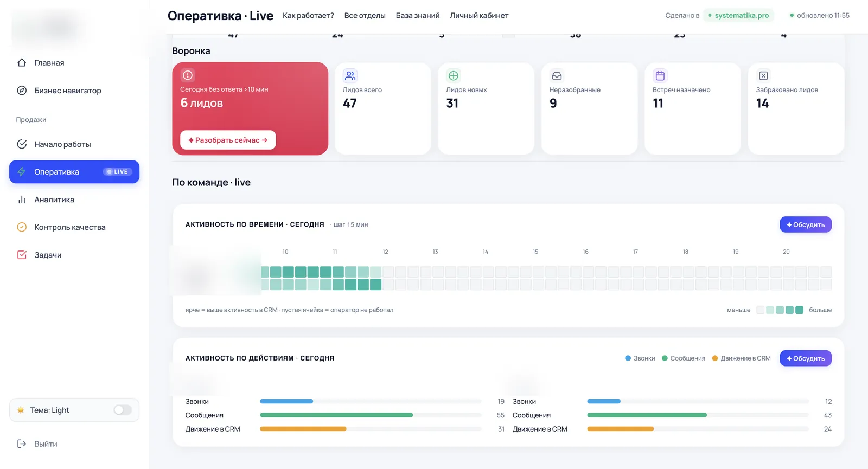
Task: Click the inbox icon on Неразобранные card
Action: coord(557,75)
